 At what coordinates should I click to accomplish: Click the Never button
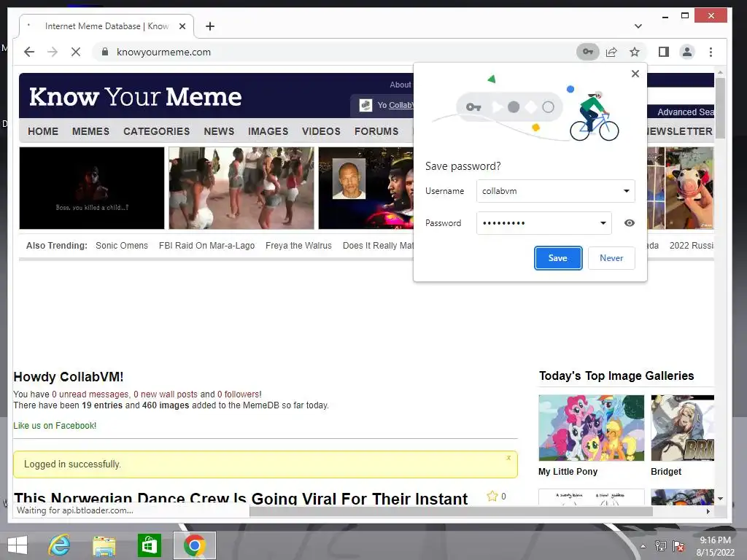click(611, 258)
